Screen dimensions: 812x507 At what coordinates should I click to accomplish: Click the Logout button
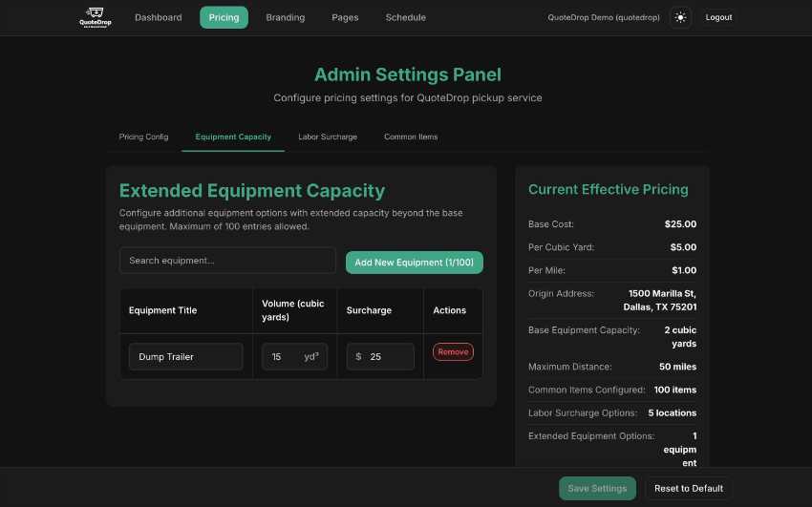[718, 17]
